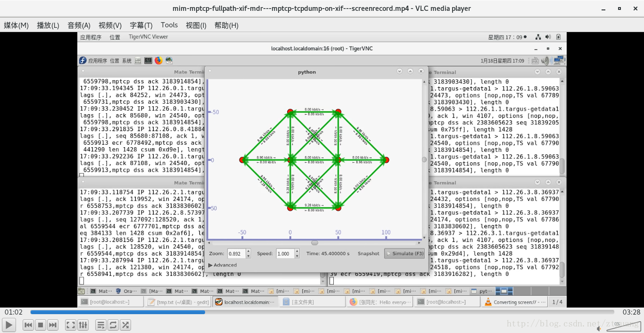The image size is (644, 333).
Task: Click the VLC play button
Action: coord(9,325)
